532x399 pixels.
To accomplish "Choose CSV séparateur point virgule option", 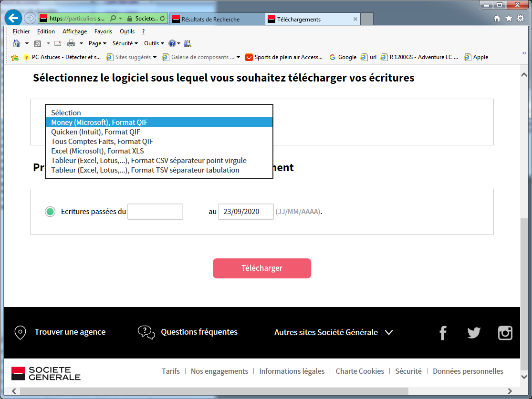I will pos(159,160).
